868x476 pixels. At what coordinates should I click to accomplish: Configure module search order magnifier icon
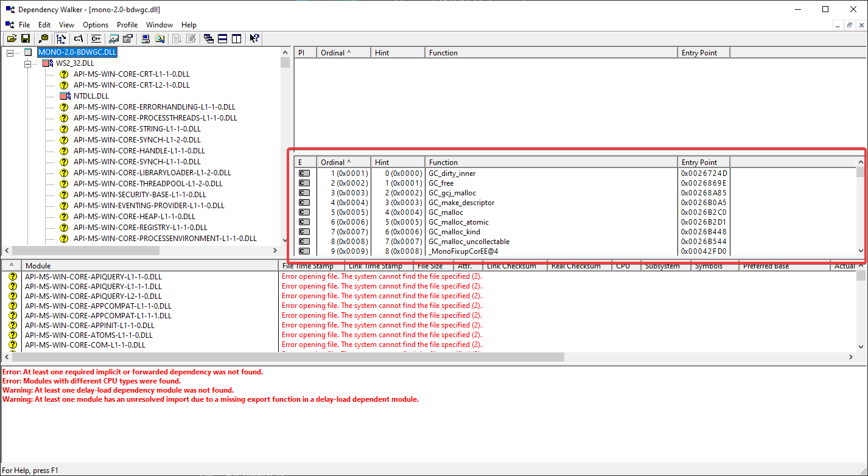tap(159, 38)
